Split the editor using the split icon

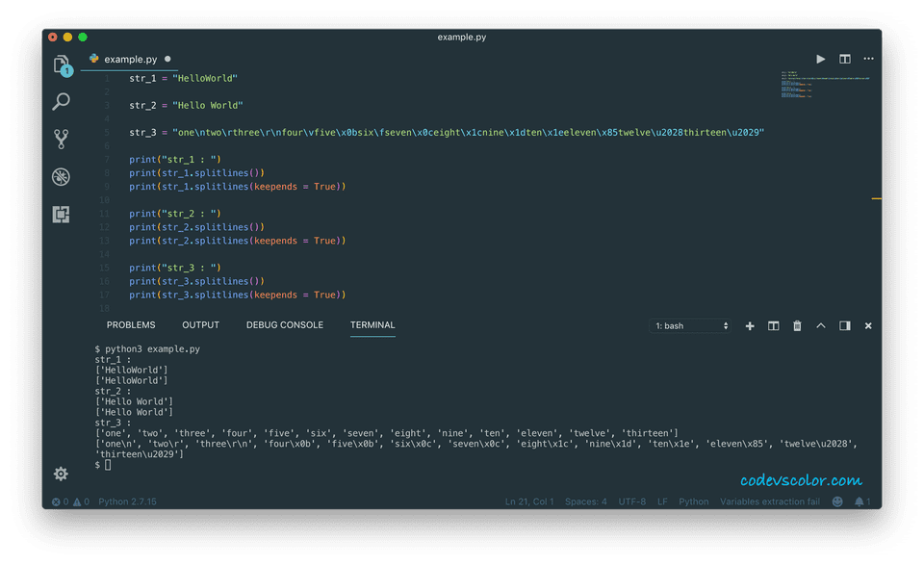[844, 59]
